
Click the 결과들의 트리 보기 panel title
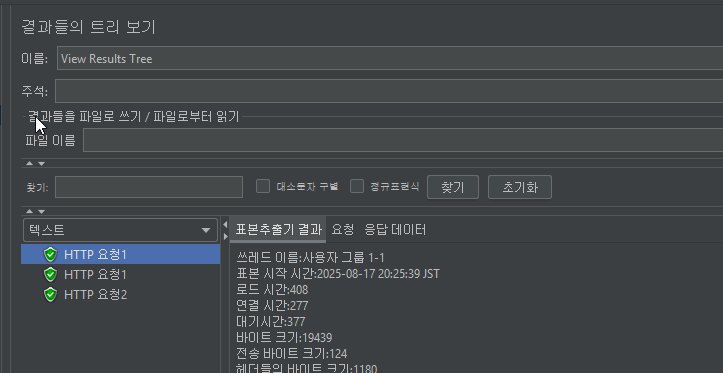pyautogui.click(x=89, y=27)
